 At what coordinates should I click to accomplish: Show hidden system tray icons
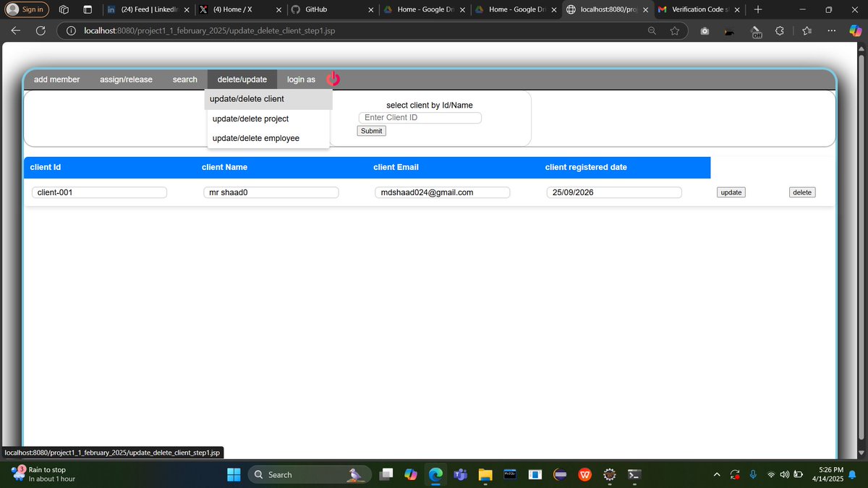[x=717, y=474]
